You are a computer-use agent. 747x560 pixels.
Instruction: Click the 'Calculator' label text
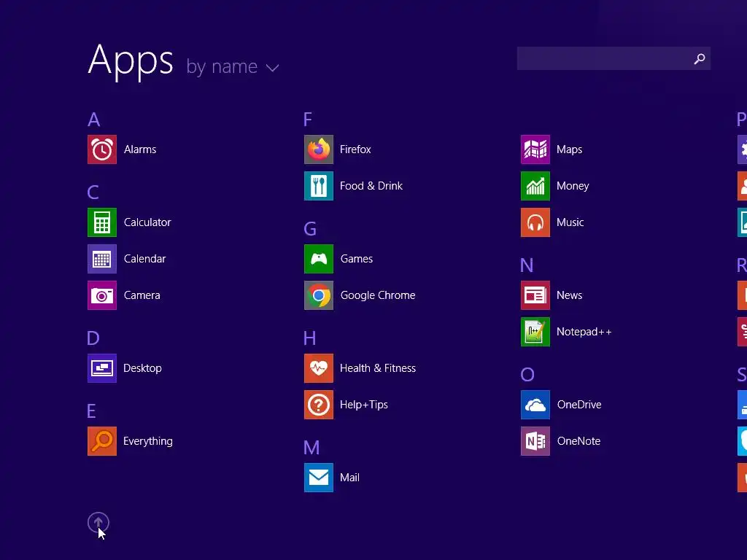coord(147,222)
